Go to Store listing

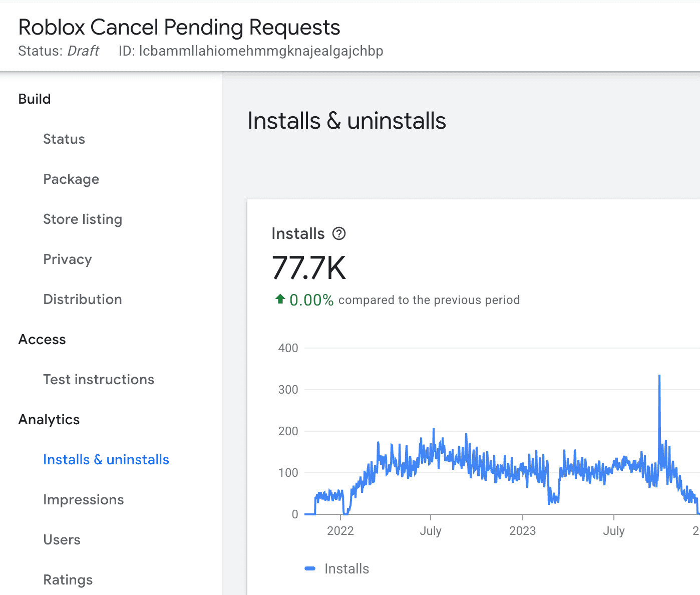coord(83,219)
